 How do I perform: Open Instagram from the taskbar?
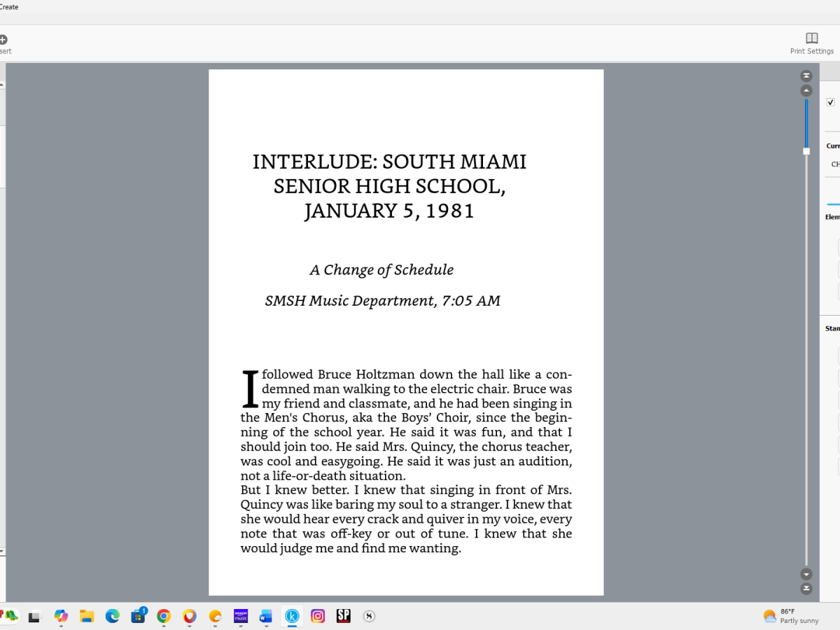pos(318,616)
